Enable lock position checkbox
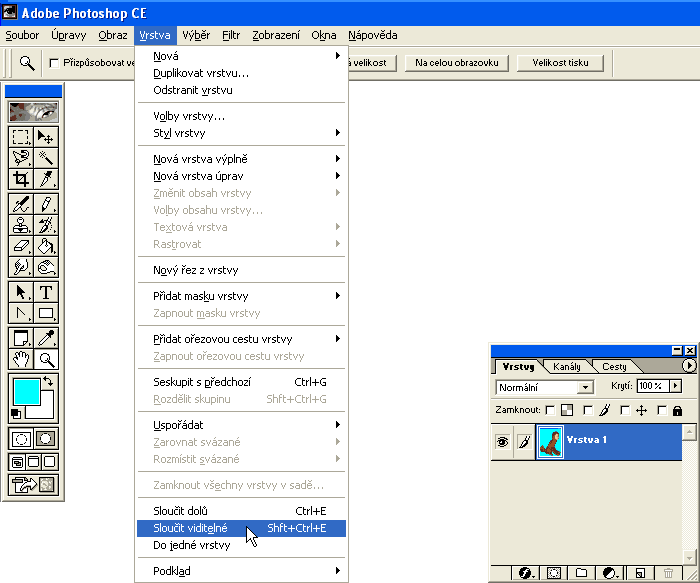 click(x=625, y=410)
